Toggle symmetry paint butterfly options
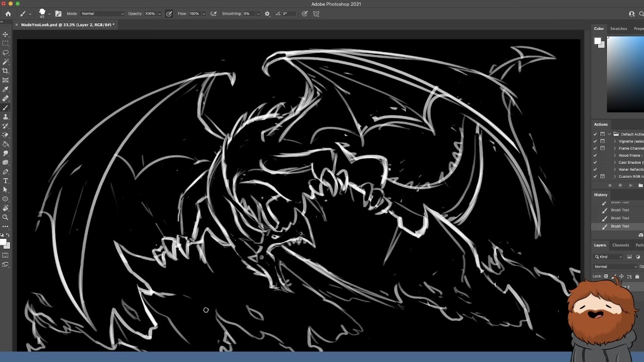This screenshot has width=644, height=362. pyautogui.click(x=316, y=14)
